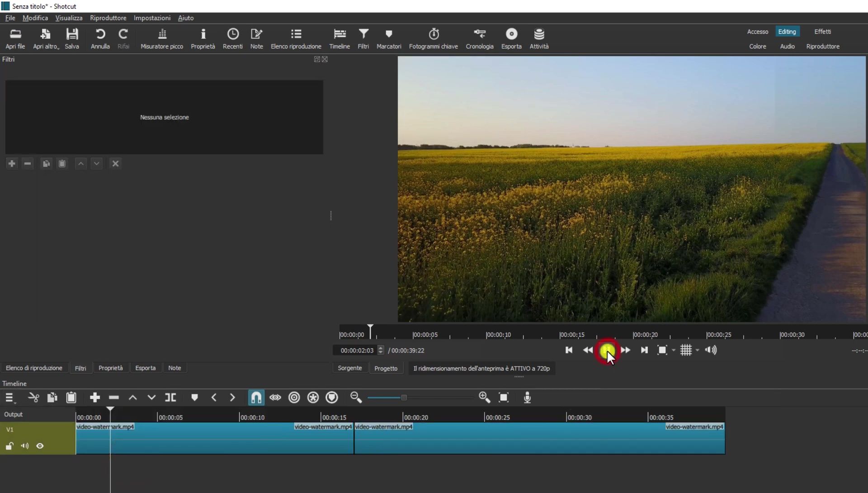
Task: Open the timeline hamburger menu
Action: 9,398
